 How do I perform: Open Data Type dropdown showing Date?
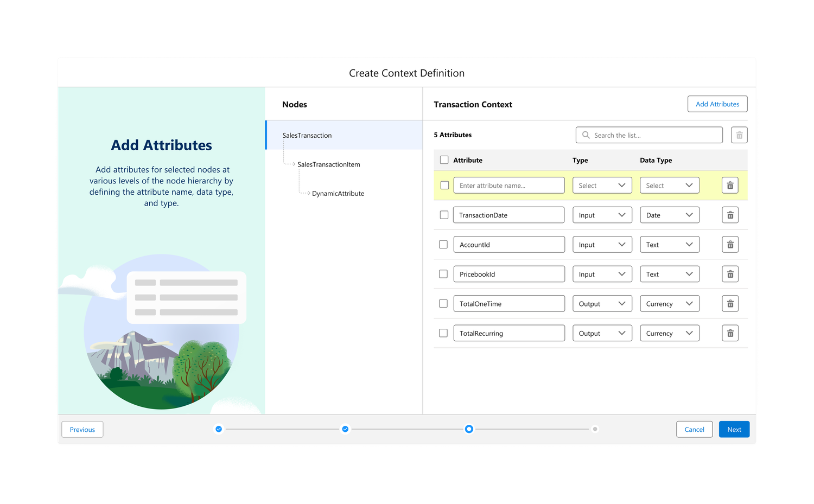(670, 215)
